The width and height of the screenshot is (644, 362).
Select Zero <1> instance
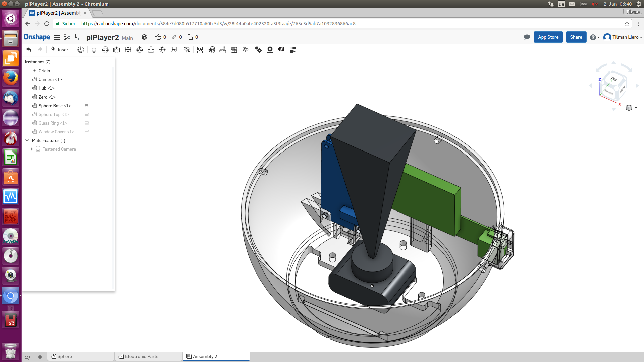point(47,97)
